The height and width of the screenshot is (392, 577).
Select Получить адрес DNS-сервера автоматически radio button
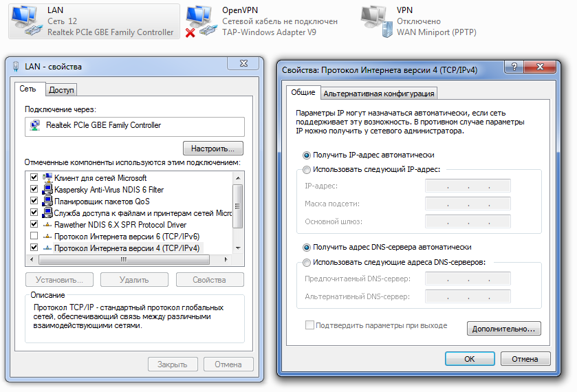(306, 248)
